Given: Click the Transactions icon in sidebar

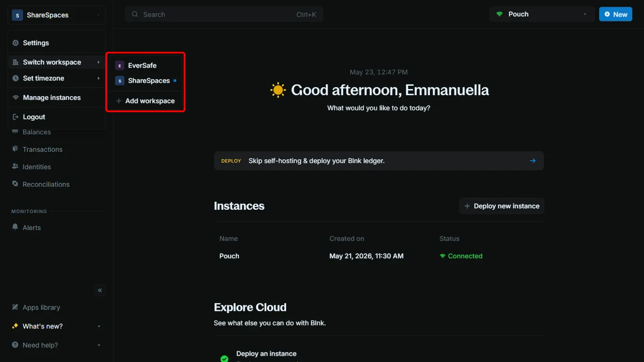Looking at the screenshot, I should click(x=15, y=149).
